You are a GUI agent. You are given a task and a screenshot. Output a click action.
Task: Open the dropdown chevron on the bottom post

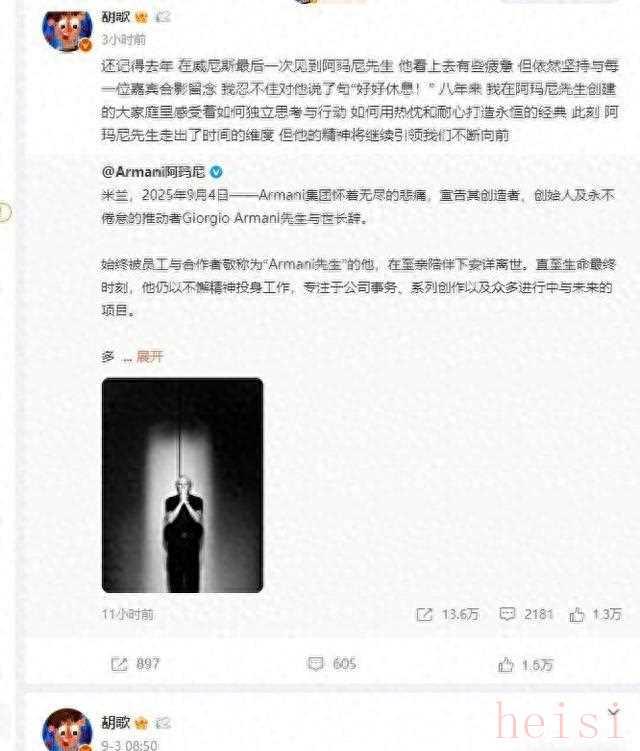click(613, 711)
